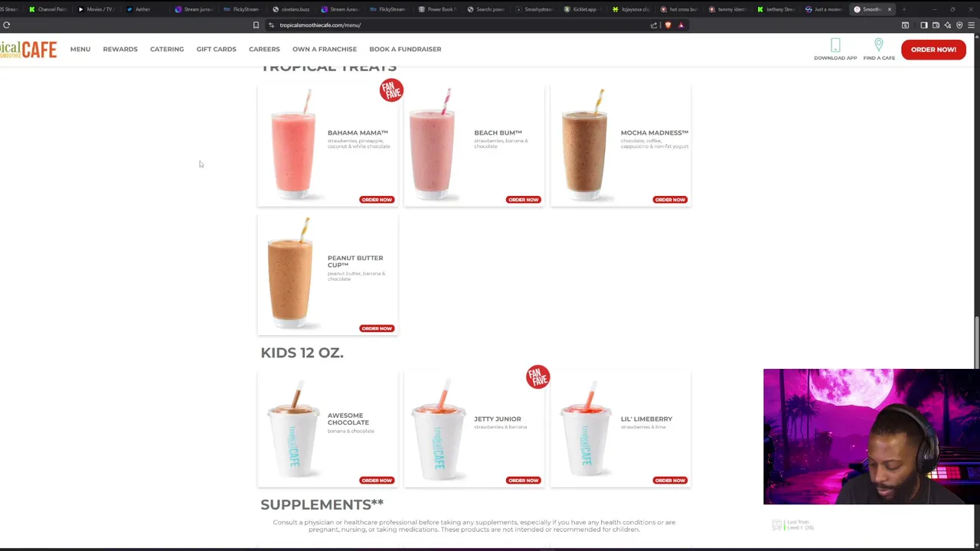Open the site settings icon beside the URL
This screenshot has width=980, height=551.
coord(271,25)
